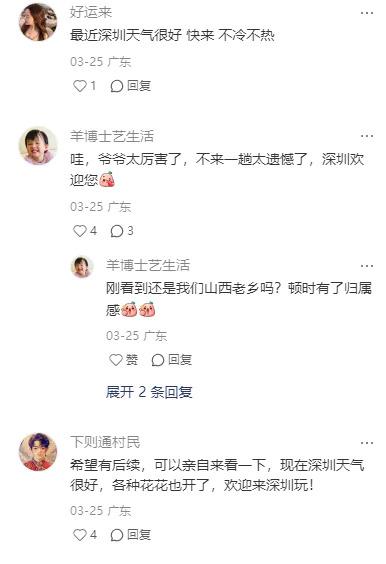Open small avatar of 羊博士艺生活 reply
This screenshot has width=386, height=564.
click(82, 267)
